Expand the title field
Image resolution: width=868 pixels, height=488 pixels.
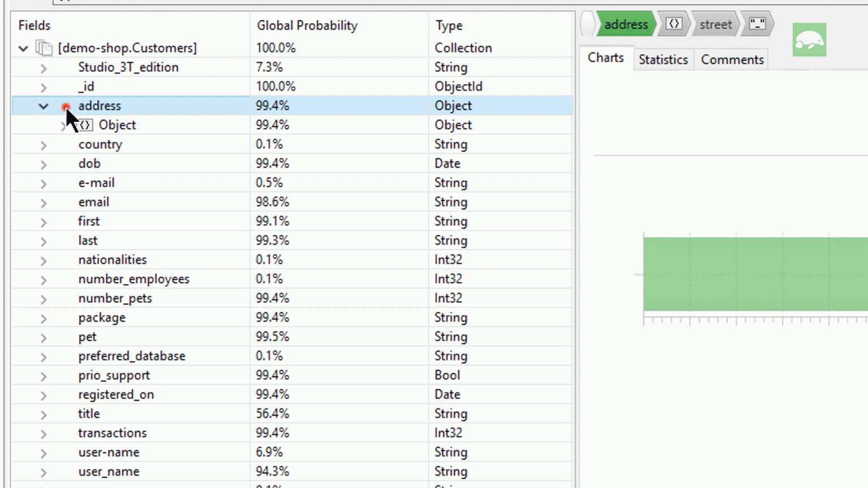coord(44,415)
